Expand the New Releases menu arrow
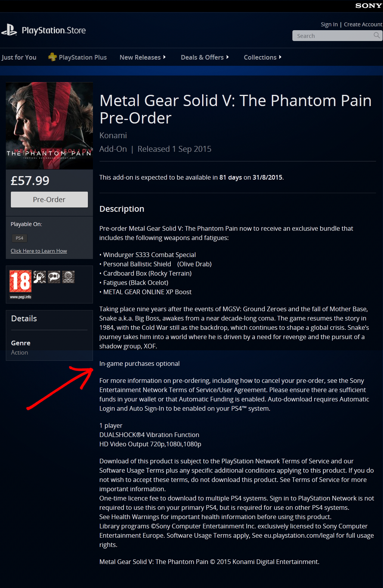Image resolution: width=383 pixels, height=588 pixels. (164, 57)
